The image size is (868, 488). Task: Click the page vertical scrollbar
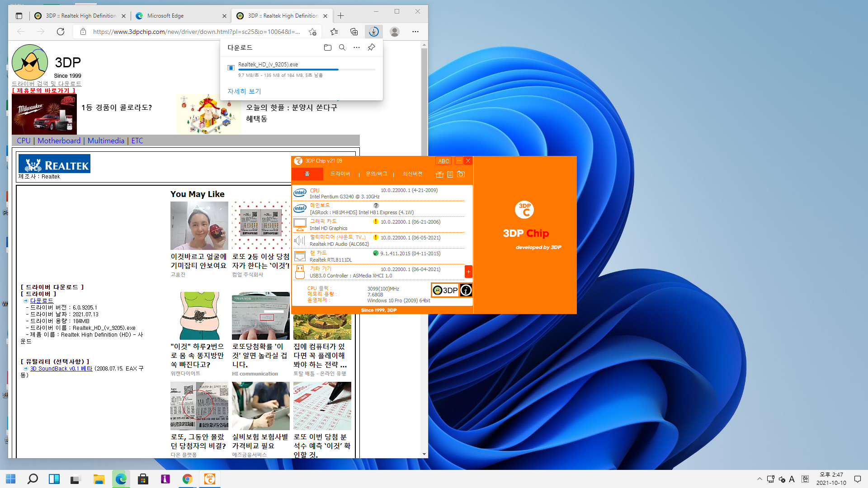424,249
